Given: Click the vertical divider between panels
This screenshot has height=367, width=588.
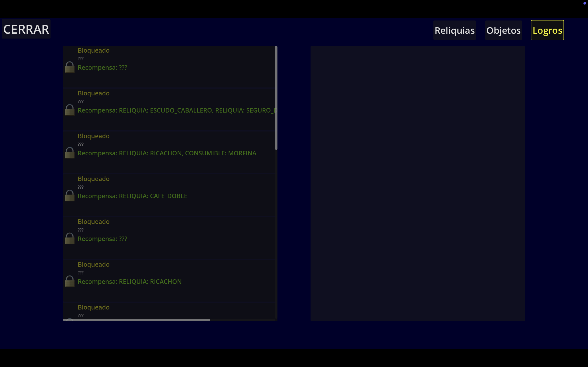Looking at the screenshot, I should click(x=294, y=183).
